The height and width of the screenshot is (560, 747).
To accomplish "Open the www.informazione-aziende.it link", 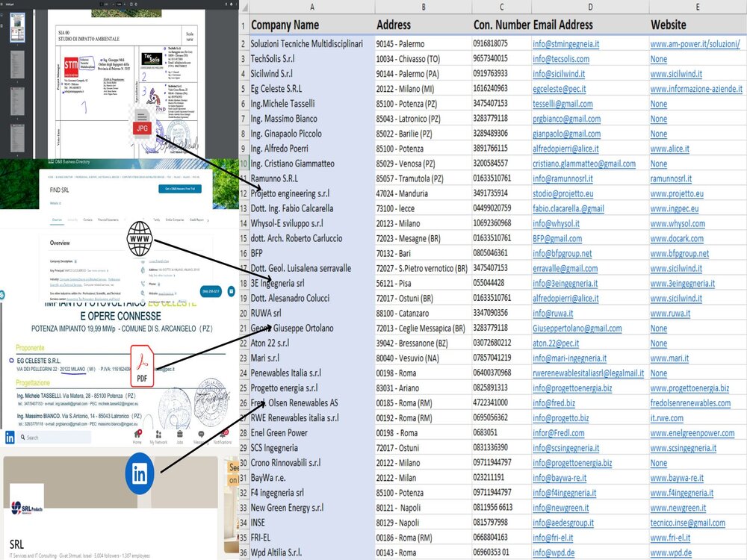I will click(696, 89).
